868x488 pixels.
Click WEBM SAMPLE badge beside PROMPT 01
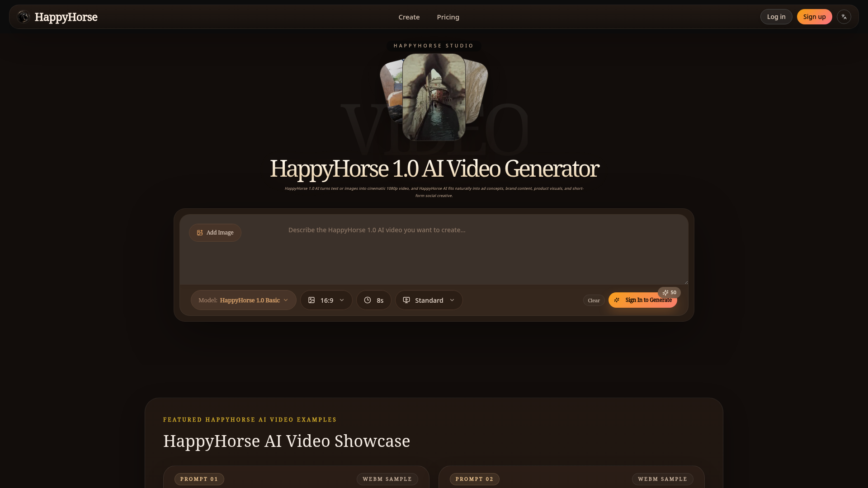click(x=387, y=479)
